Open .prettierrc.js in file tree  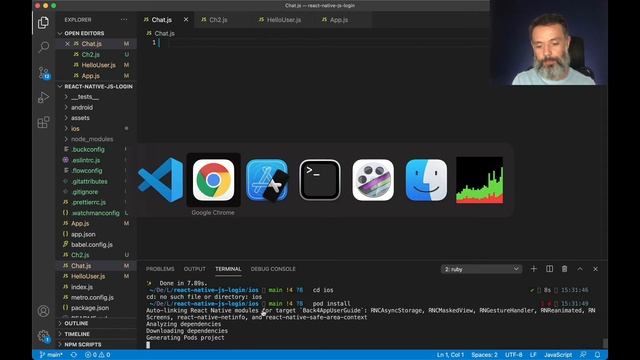(x=89, y=202)
